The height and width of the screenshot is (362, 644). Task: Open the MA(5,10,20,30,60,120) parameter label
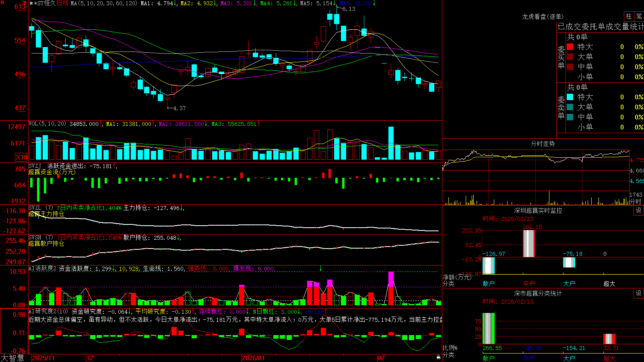104,3
